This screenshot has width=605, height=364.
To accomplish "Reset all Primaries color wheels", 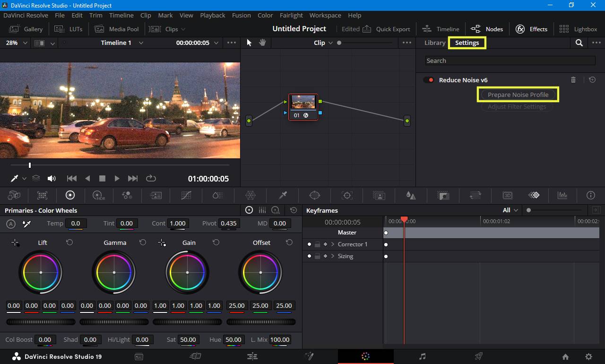I will 294,210.
